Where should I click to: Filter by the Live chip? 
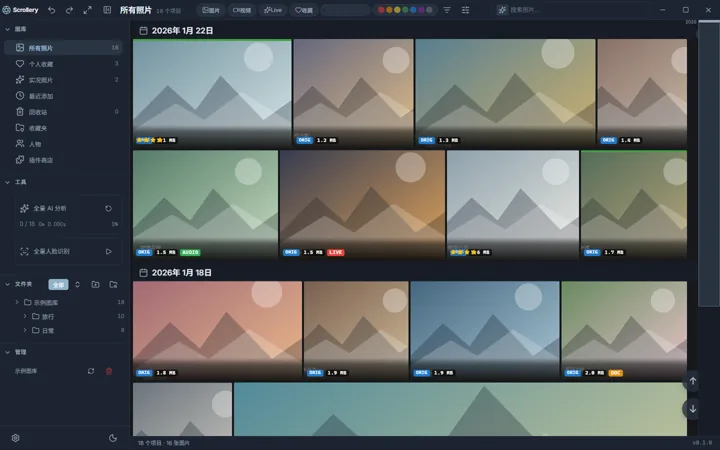tap(273, 10)
